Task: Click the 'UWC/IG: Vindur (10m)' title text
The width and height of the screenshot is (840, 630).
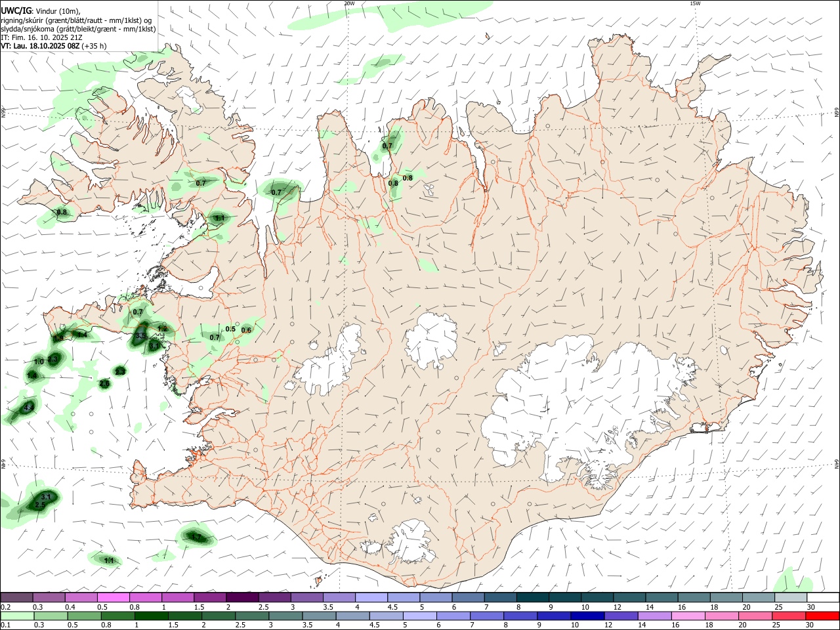Action: [x=41, y=11]
